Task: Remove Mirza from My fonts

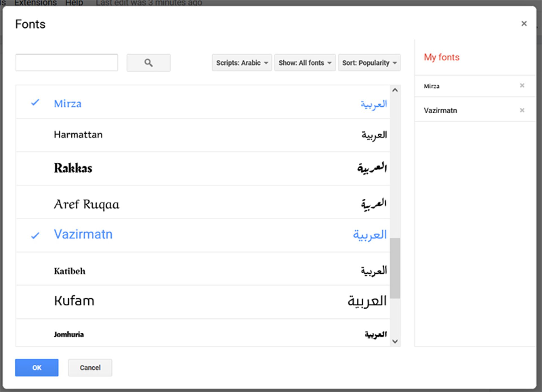Action: [522, 85]
